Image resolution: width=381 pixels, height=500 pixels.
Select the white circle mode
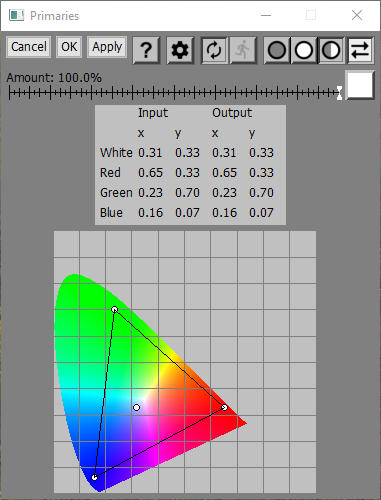click(304, 50)
